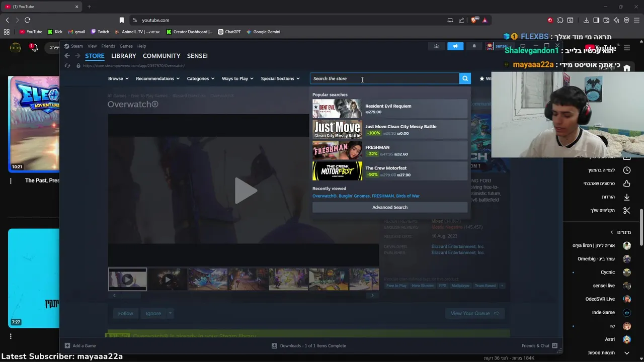Open Brave Leo AI sparkle icon
Viewport: 644px width, 362px height.
coord(616,20)
